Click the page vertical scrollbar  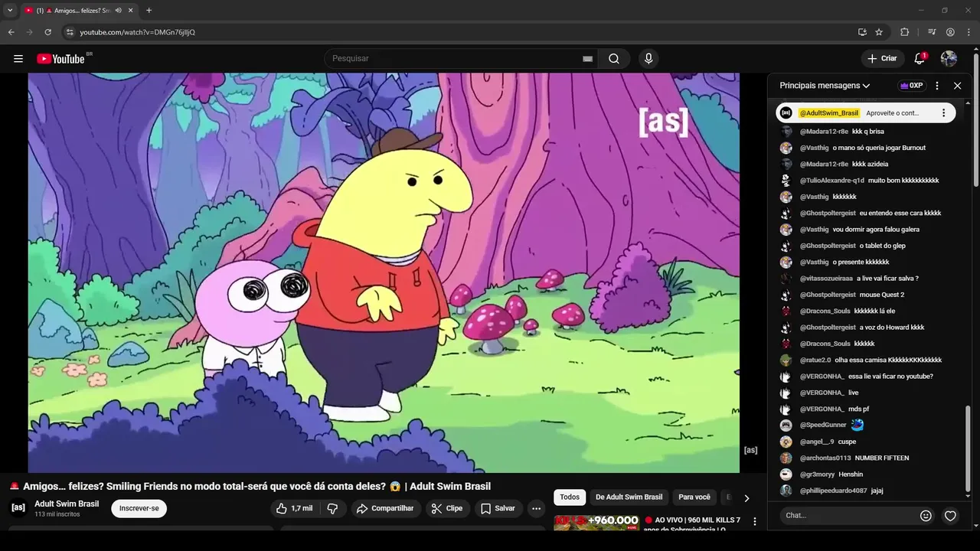[x=976, y=119]
